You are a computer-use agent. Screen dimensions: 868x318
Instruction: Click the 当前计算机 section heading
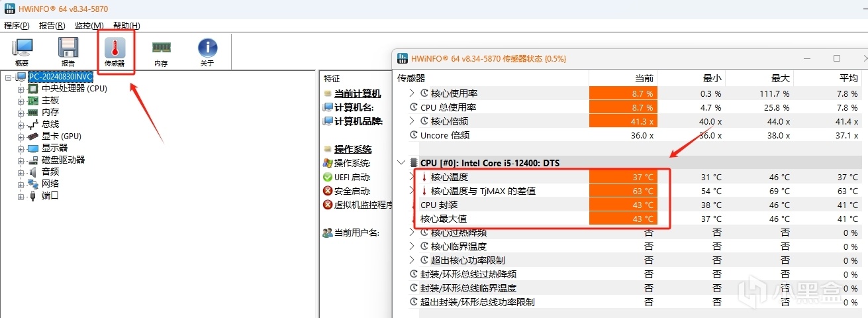358,93
